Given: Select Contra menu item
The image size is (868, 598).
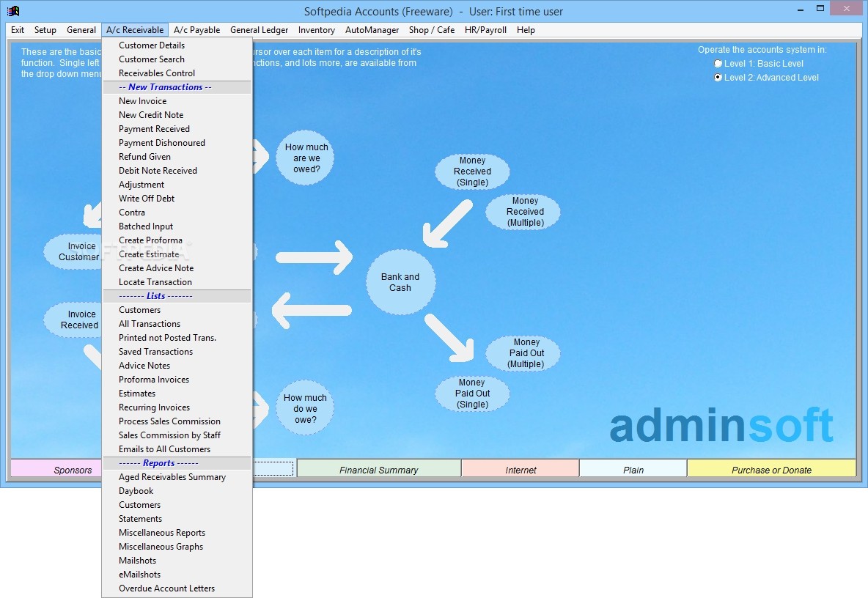Looking at the screenshot, I should [177, 213].
